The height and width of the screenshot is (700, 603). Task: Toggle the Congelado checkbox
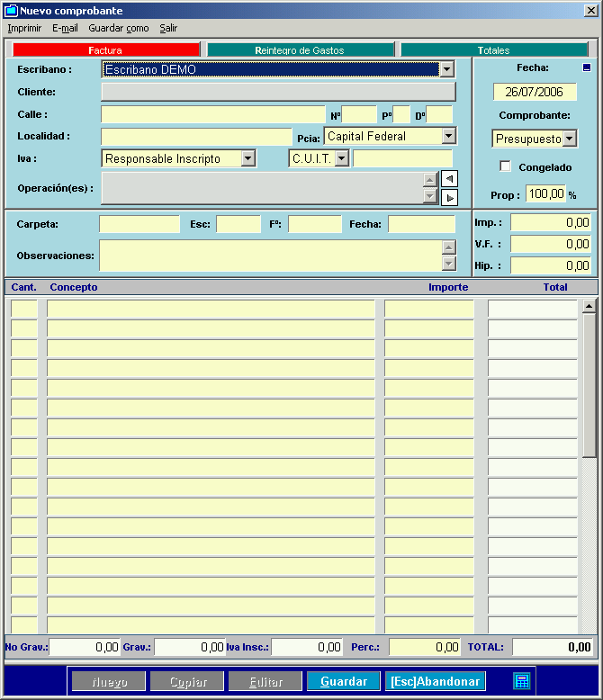505,166
